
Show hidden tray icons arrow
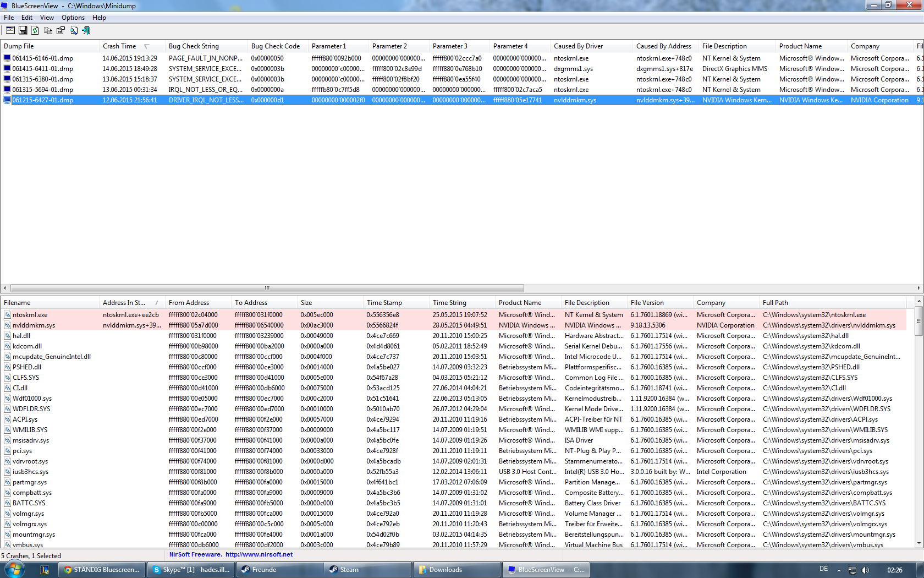tap(839, 570)
